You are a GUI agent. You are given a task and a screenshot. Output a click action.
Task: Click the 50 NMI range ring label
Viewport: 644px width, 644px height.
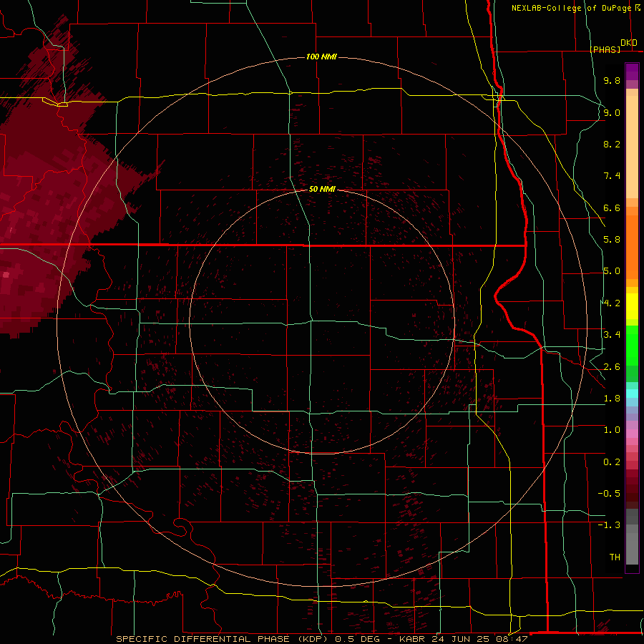pyautogui.click(x=322, y=189)
